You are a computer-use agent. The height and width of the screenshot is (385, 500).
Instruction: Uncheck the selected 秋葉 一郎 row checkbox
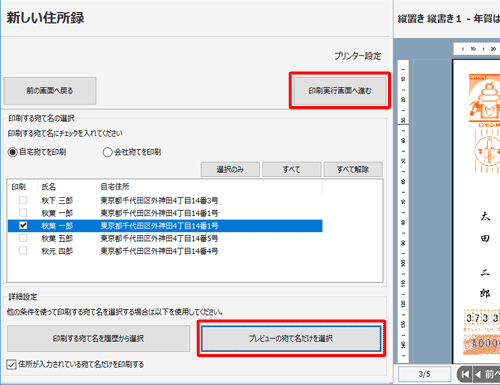23,226
